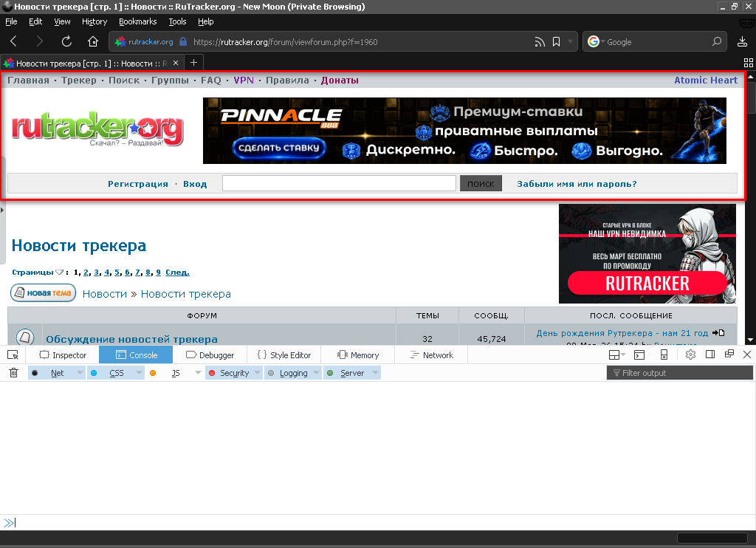Go to page 2 of the forum
The image size is (756, 548).
[86, 273]
